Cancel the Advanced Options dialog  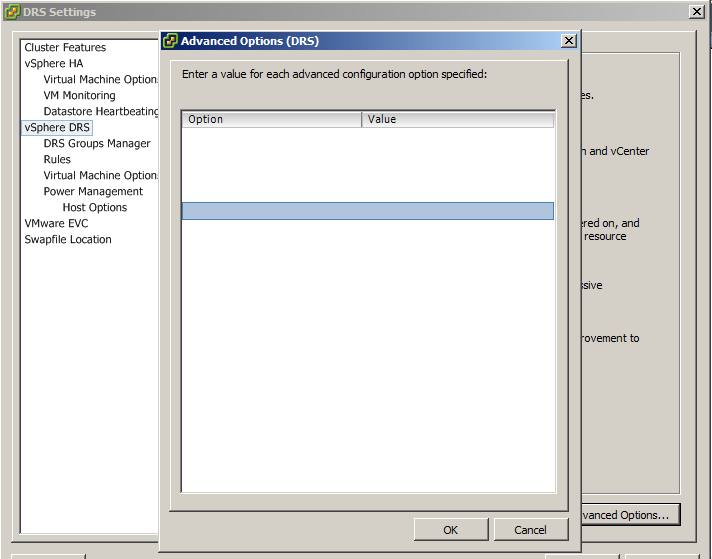(x=530, y=529)
